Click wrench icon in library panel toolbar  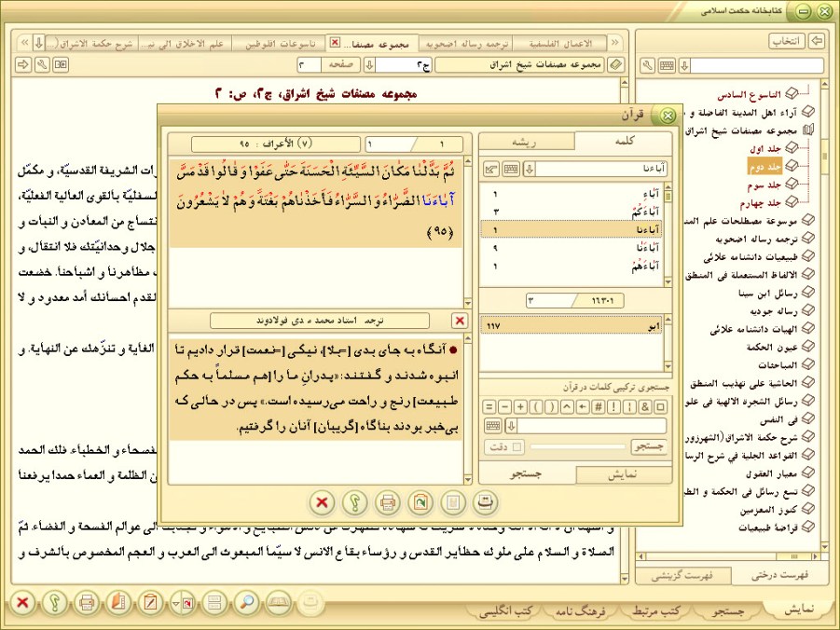pos(648,66)
